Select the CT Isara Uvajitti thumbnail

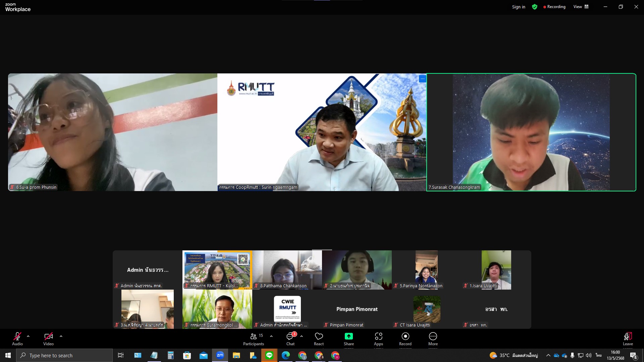click(x=427, y=309)
